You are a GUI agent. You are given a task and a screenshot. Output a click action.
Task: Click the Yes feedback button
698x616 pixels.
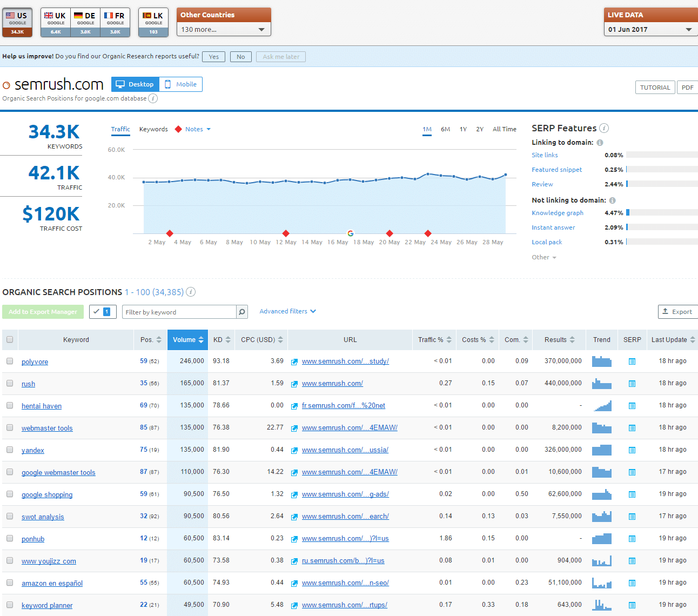pyautogui.click(x=214, y=57)
